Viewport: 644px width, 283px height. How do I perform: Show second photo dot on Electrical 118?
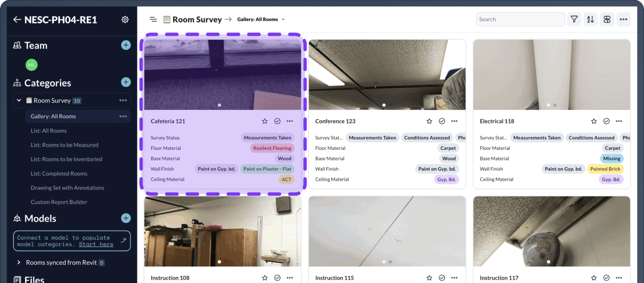tap(555, 105)
